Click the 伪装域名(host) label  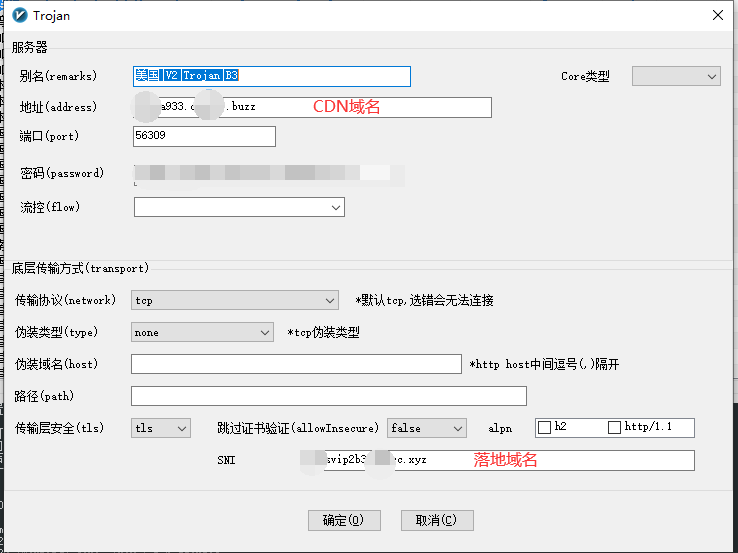coord(56,364)
